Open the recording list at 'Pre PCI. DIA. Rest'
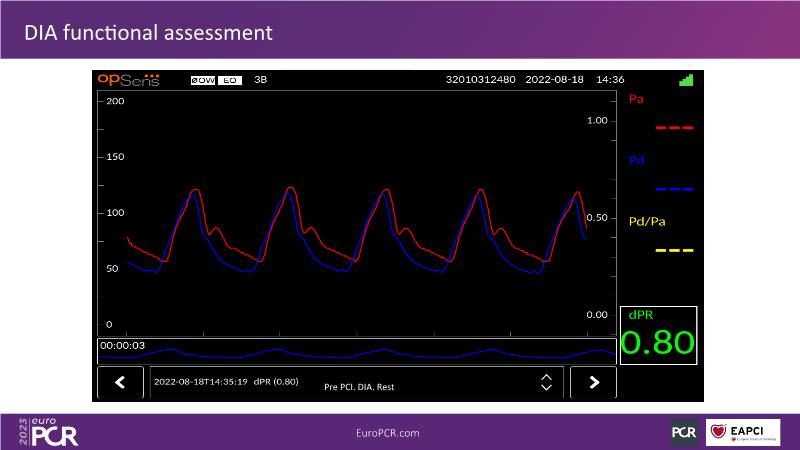This screenshot has width=800, height=450. click(359, 386)
